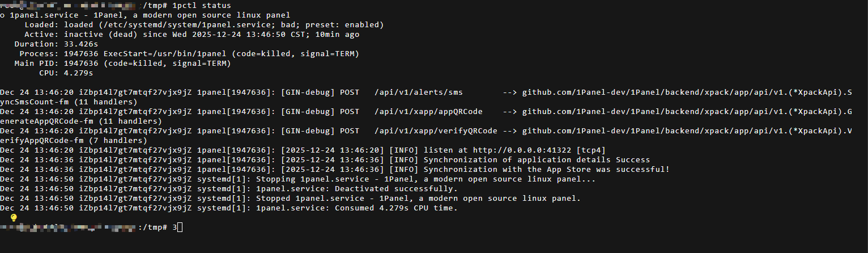Viewport: 868px width, 253px height.
Task: Click the "Stopped 1panel.service" log entry
Action: pyautogui.click(x=418, y=199)
